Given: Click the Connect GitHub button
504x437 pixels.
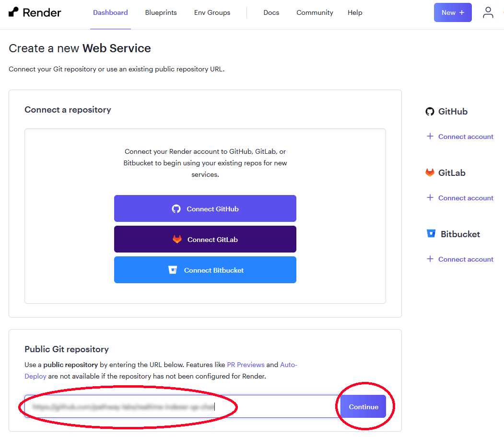Looking at the screenshot, I should [x=205, y=208].
